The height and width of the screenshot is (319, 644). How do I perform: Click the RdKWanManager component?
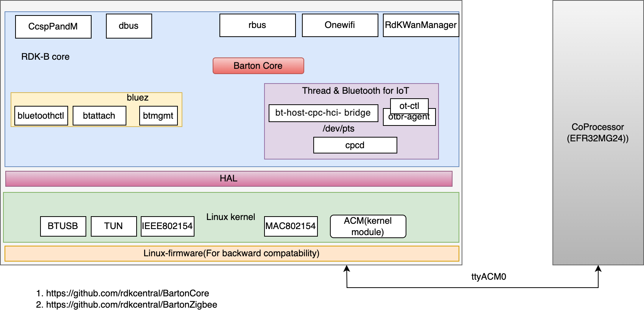[x=421, y=25]
